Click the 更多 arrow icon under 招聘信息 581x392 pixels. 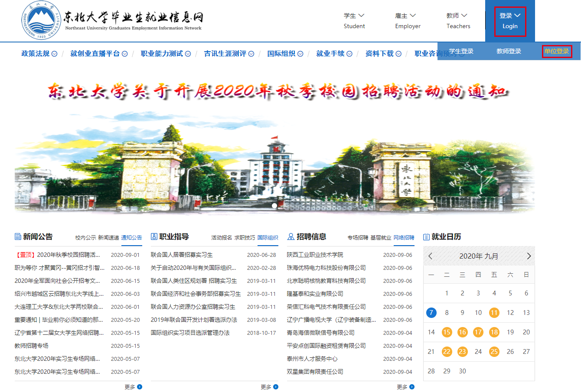pos(412,387)
